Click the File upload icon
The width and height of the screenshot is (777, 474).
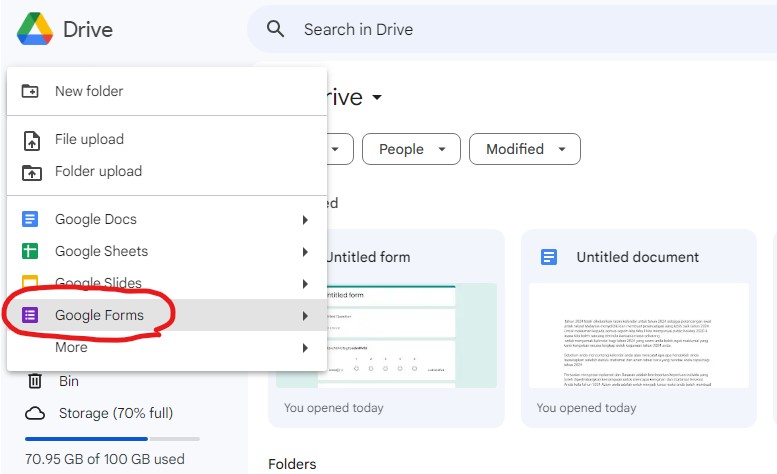point(32,140)
